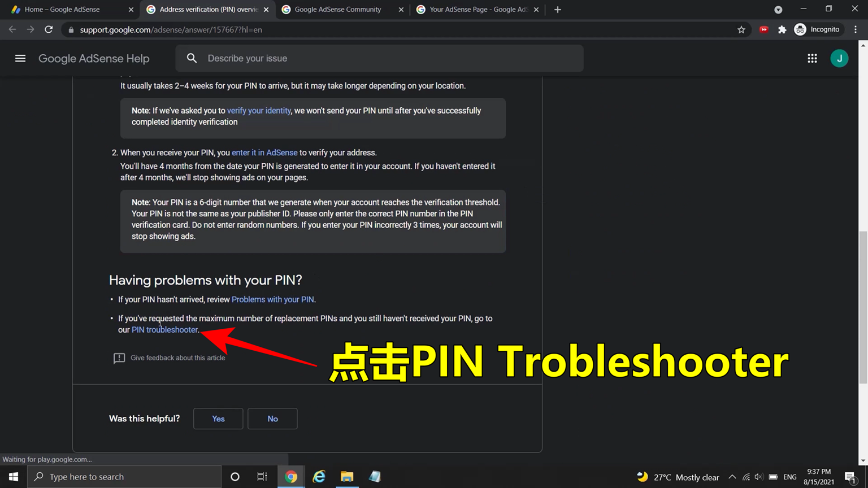Open the clock showing 9:37 PM

pyautogui.click(x=819, y=477)
